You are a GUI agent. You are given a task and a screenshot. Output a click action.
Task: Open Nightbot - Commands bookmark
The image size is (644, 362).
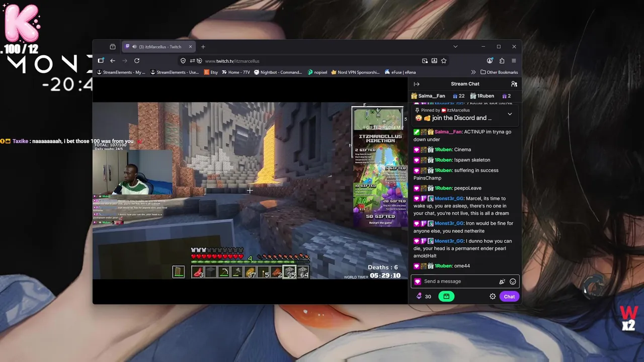[278, 72]
